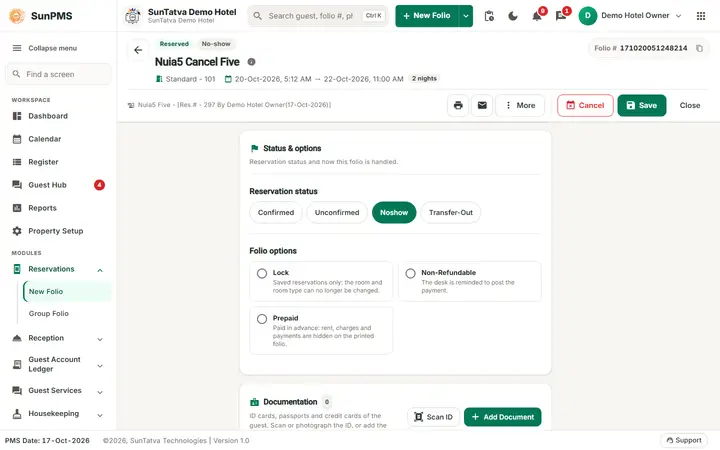
Task: Open Calendar from the sidebar
Action: coord(45,139)
